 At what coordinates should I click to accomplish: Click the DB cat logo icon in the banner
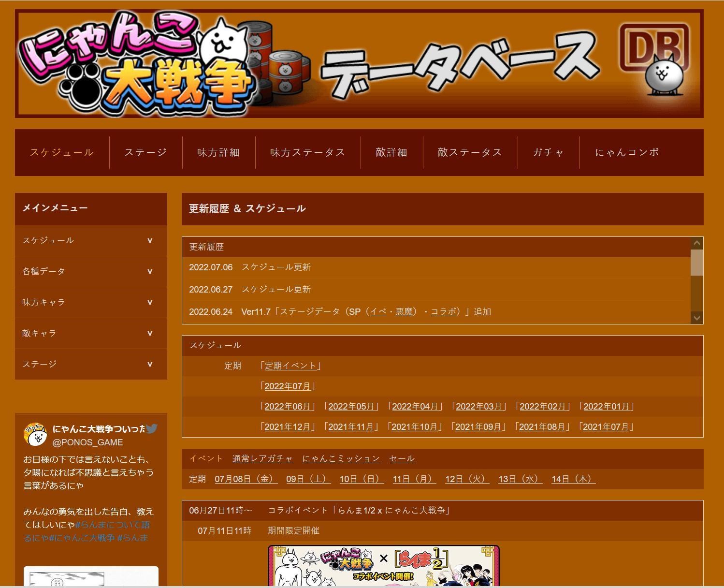pyautogui.click(x=655, y=59)
